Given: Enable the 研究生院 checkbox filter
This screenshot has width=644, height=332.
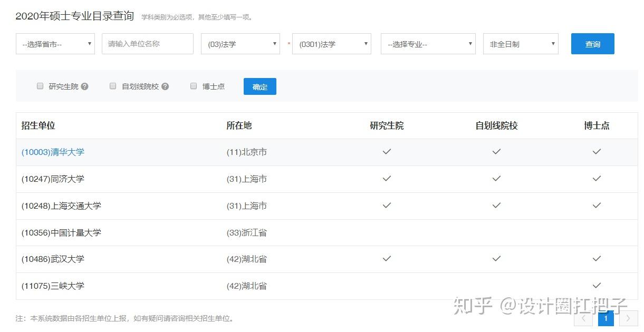Looking at the screenshot, I should pyautogui.click(x=40, y=86).
